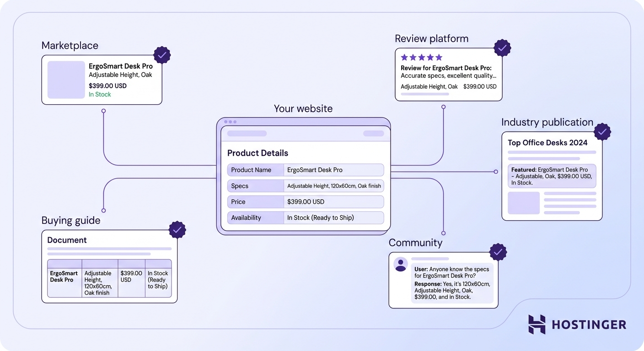Click the $399.00 USD price in review card
The image size is (644, 351).
pos(480,86)
